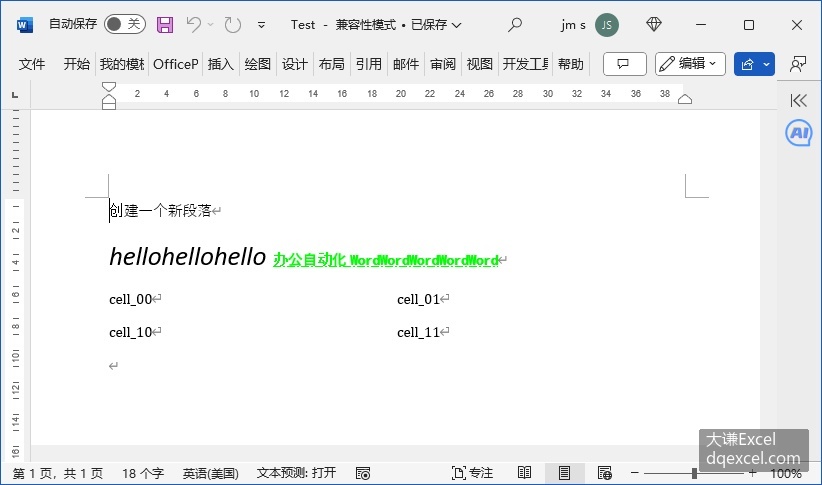Screen dimensions: 822x485
Task: Click the green underlined 办公自动化 Word text
Action: 385,260
